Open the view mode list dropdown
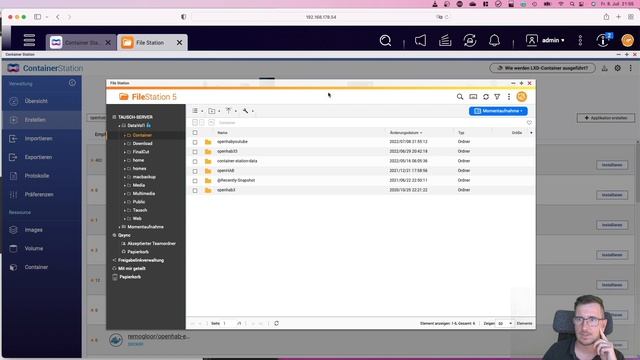 click(x=198, y=111)
